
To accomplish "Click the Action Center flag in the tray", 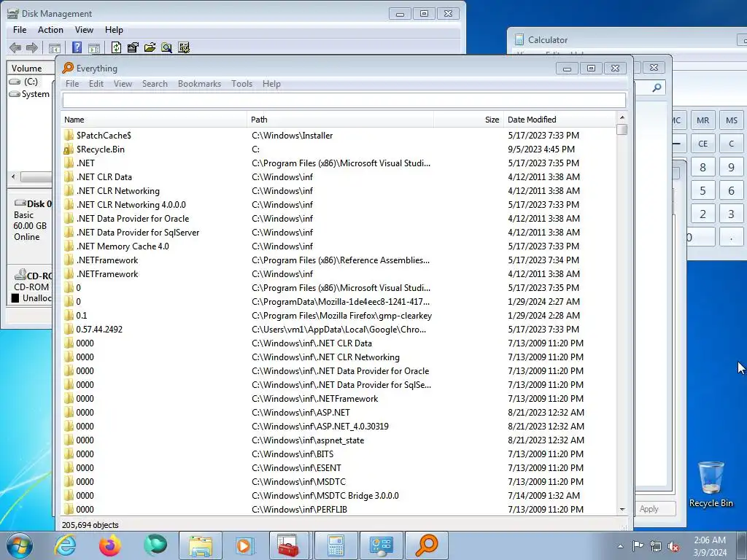I will (638, 546).
